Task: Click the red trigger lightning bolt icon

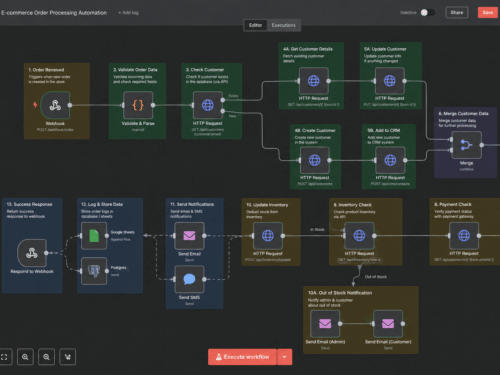Action: tap(35, 105)
